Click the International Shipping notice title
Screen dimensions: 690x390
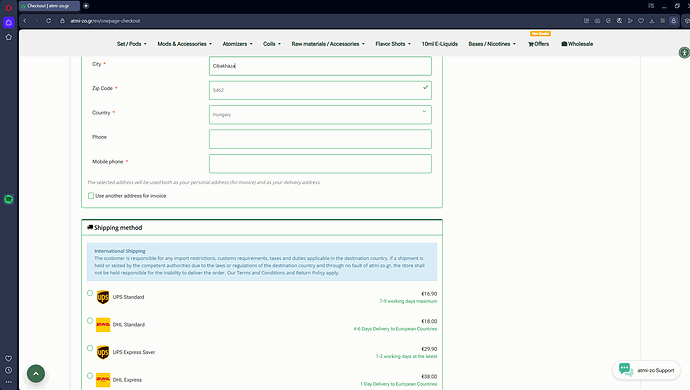(120, 251)
